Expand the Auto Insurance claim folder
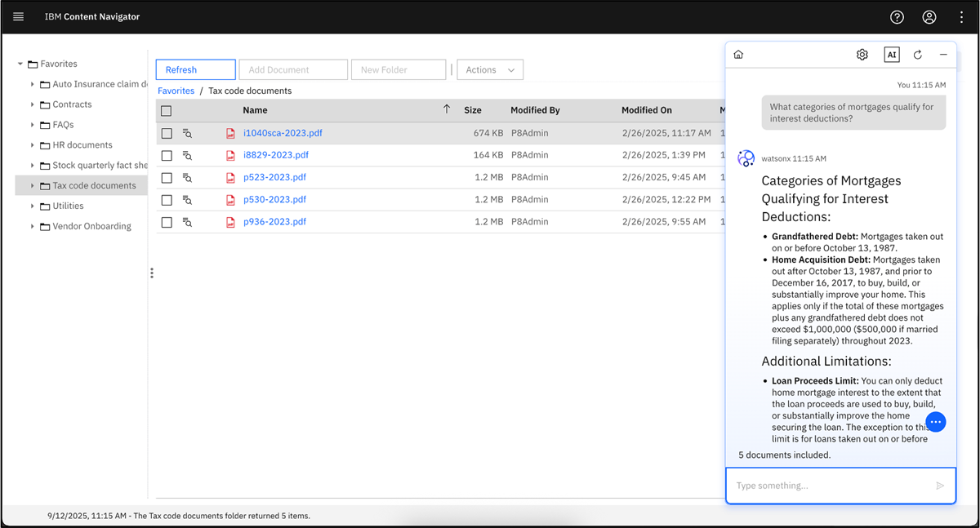 [33, 84]
